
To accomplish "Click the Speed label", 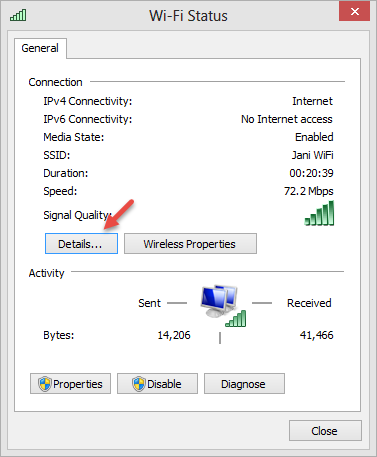I will point(60,191).
